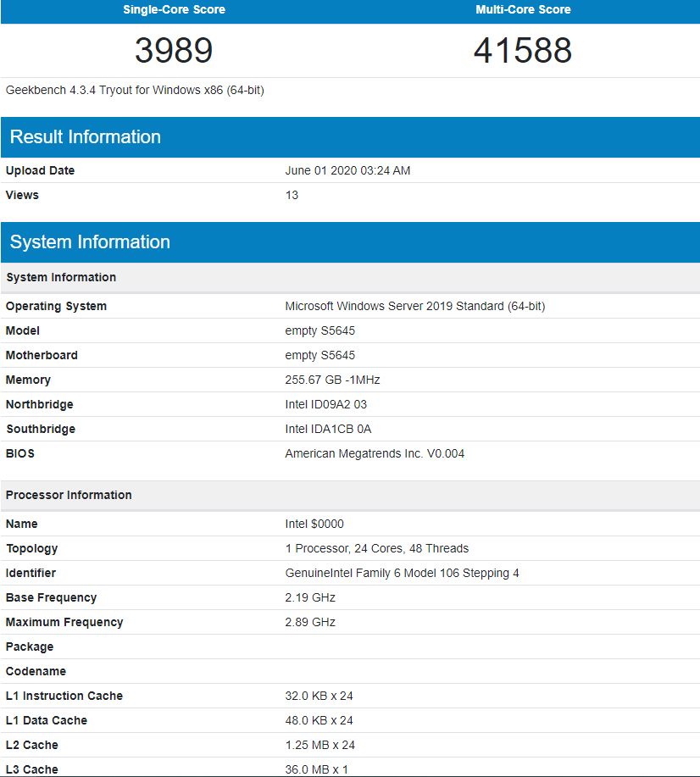
Task: Click the upload date June 01 2020 03:24 AM
Action: coord(347,170)
